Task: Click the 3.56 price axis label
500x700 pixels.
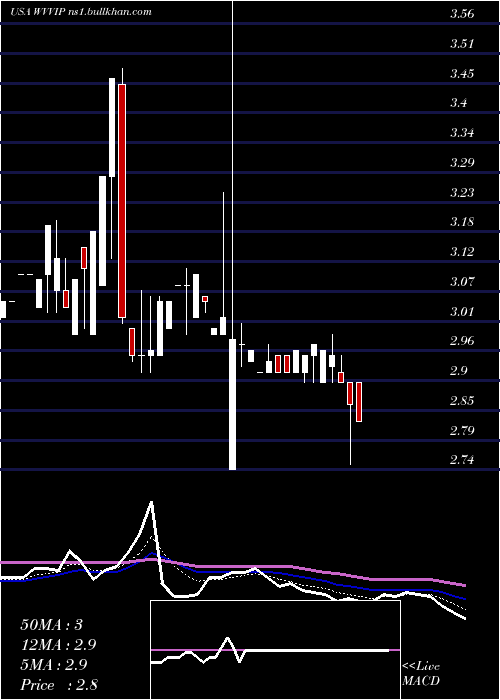Action: [x=462, y=14]
